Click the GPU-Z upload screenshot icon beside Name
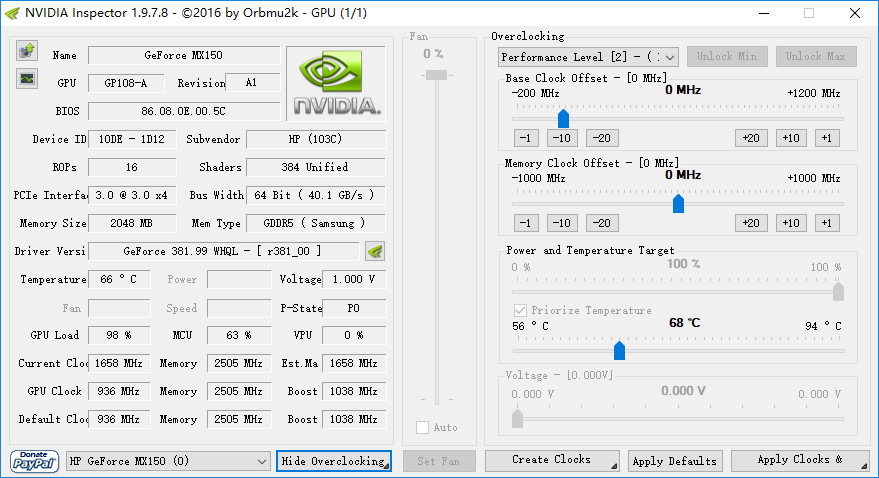Screen dimensions: 879x478 point(26,51)
